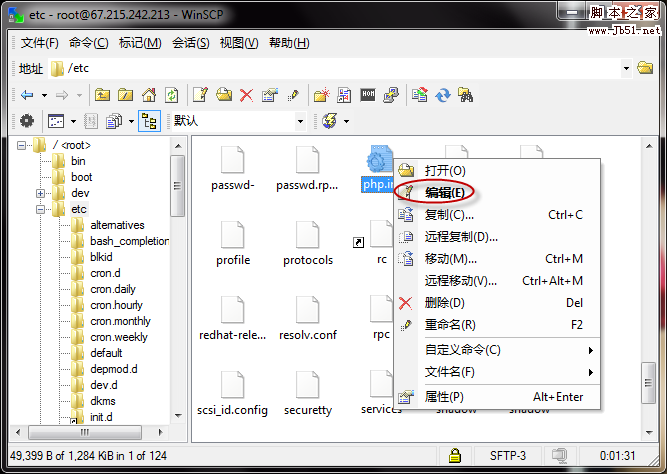Toggle the directory tree panel button
Image resolution: width=667 pixels, height=474 pixels.
point(149,121)
